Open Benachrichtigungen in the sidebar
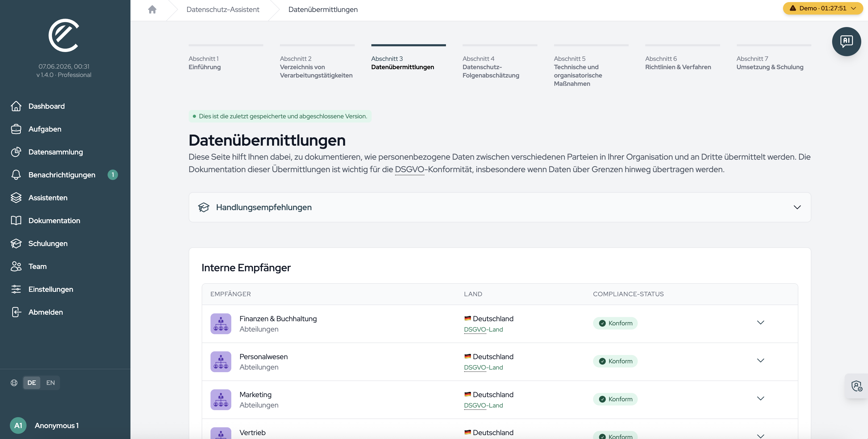 pyautogui.click(x=65, y=175)
